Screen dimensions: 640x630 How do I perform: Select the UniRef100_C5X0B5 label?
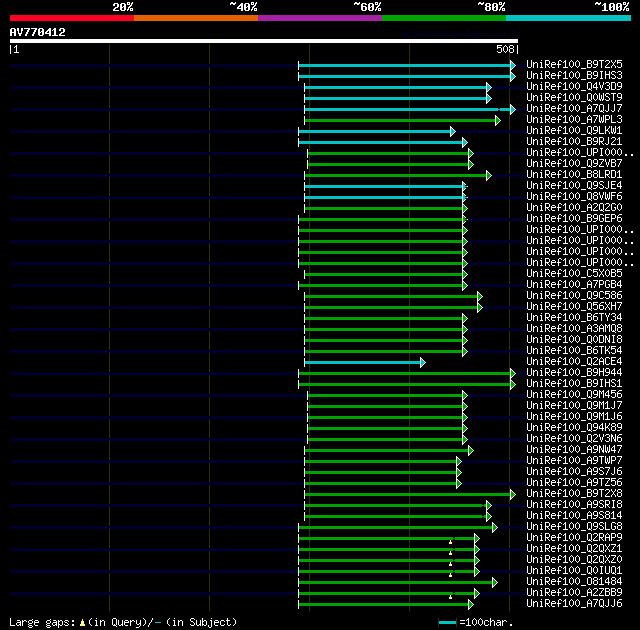tap(574, 274)
